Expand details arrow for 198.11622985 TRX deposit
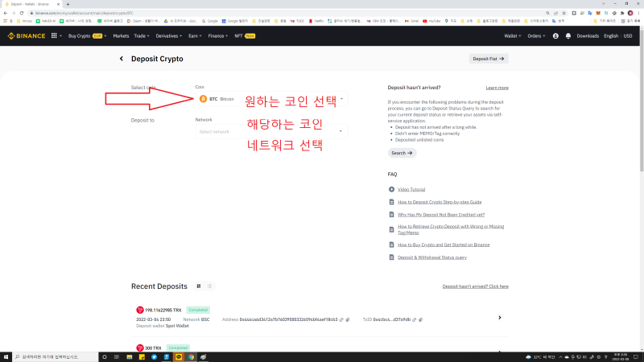 point(499,318)
